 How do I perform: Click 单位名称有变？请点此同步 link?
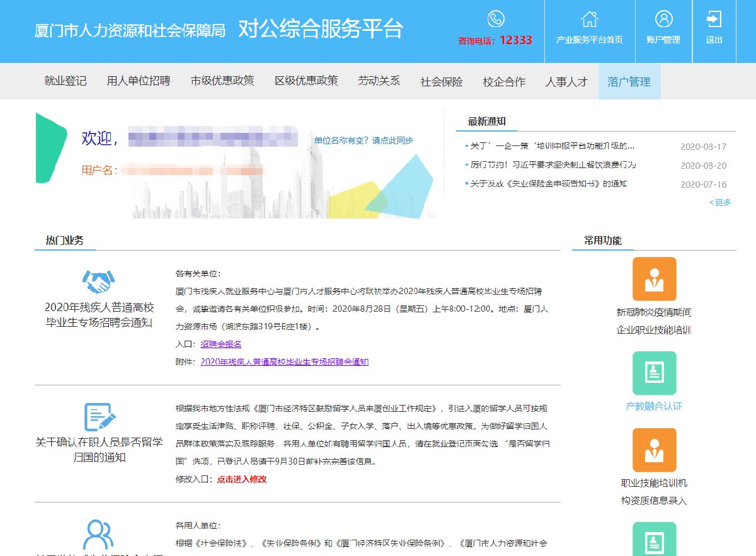click(364, 140)
